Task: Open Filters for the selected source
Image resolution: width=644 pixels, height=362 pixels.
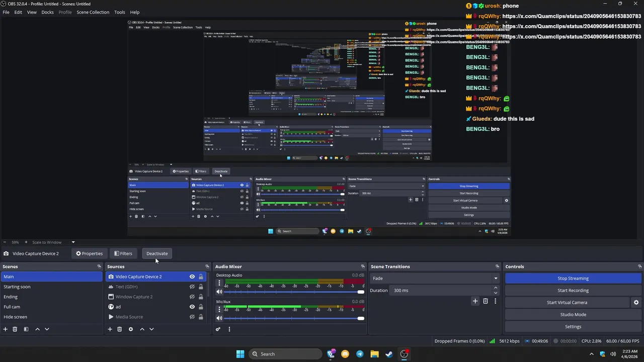Action: 123,253
